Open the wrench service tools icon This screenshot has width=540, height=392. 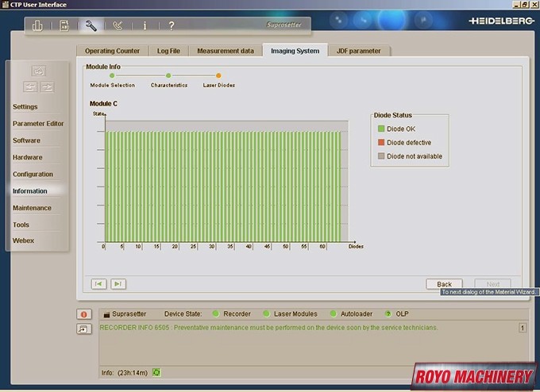(x=91, y=25)
